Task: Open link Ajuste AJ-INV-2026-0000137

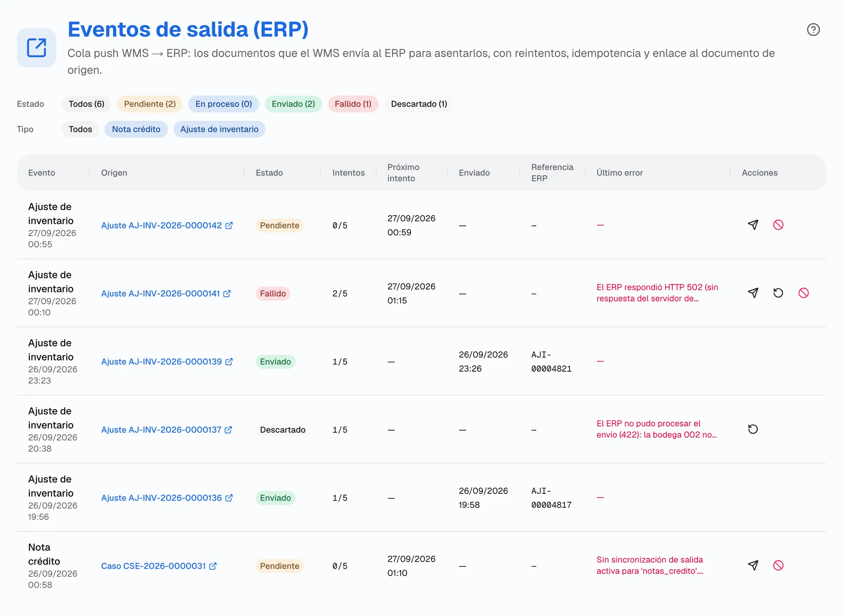Action: point(166,430)
